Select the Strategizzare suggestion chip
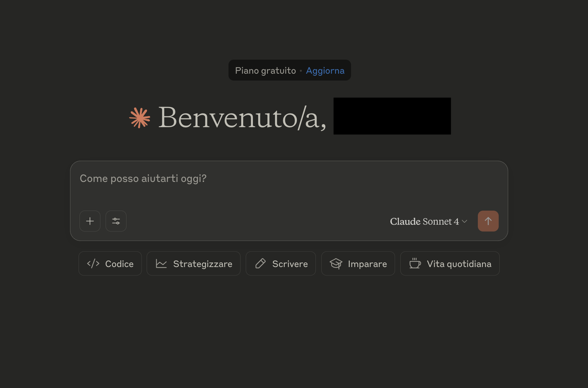The width and height of the screenshot is (588, 388). coord(194,263)
